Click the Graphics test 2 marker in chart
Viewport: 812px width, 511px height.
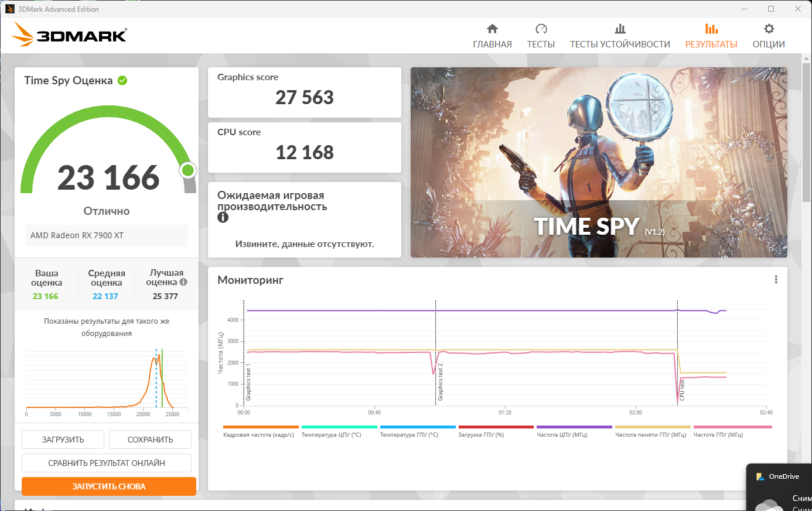coord(440,382)
